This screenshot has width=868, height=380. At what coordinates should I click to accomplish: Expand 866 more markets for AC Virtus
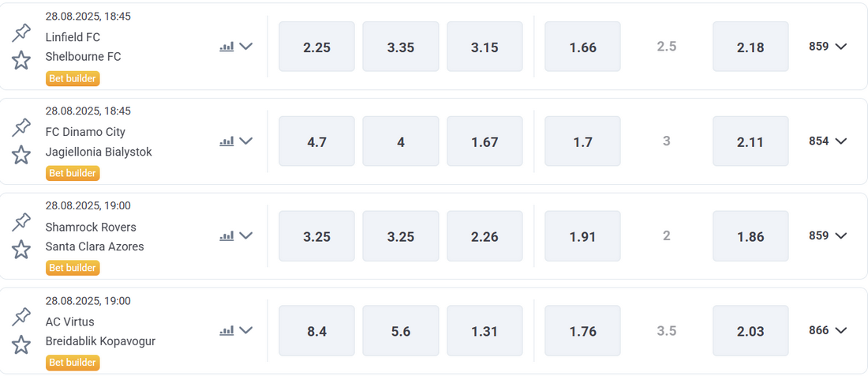pos(828,331)
